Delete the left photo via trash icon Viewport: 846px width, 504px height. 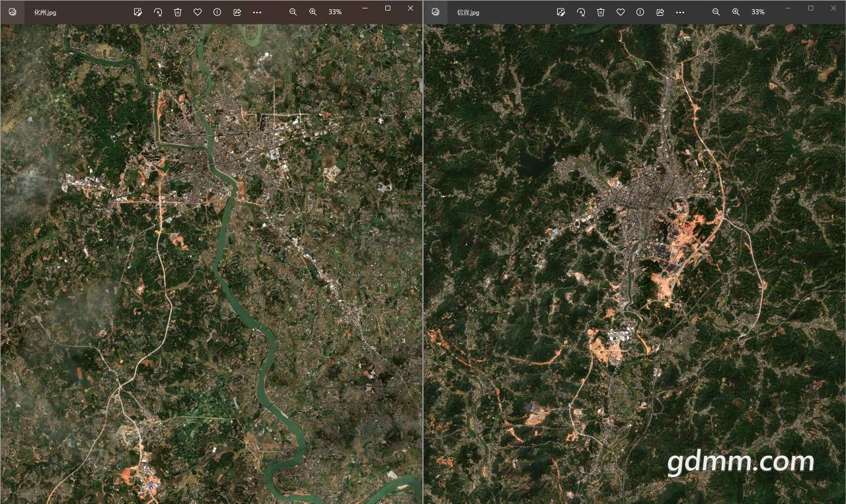[x=178, y=12]
